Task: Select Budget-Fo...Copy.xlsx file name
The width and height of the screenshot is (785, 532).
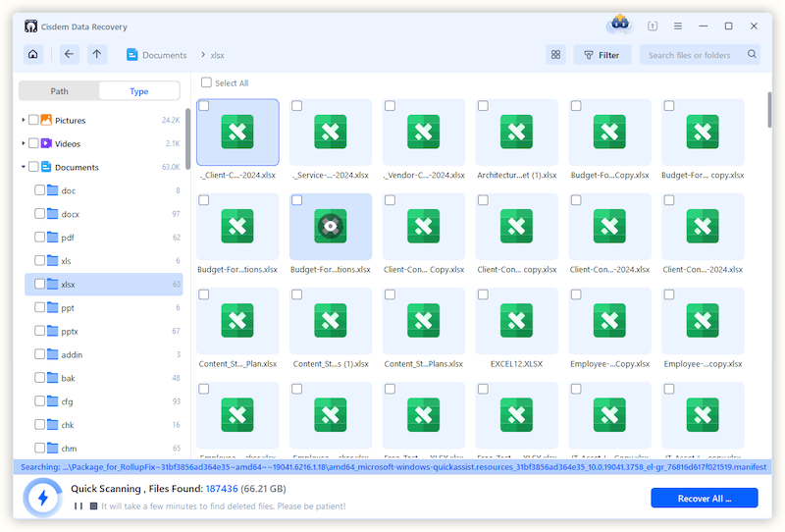Action: tap(609, 175)
